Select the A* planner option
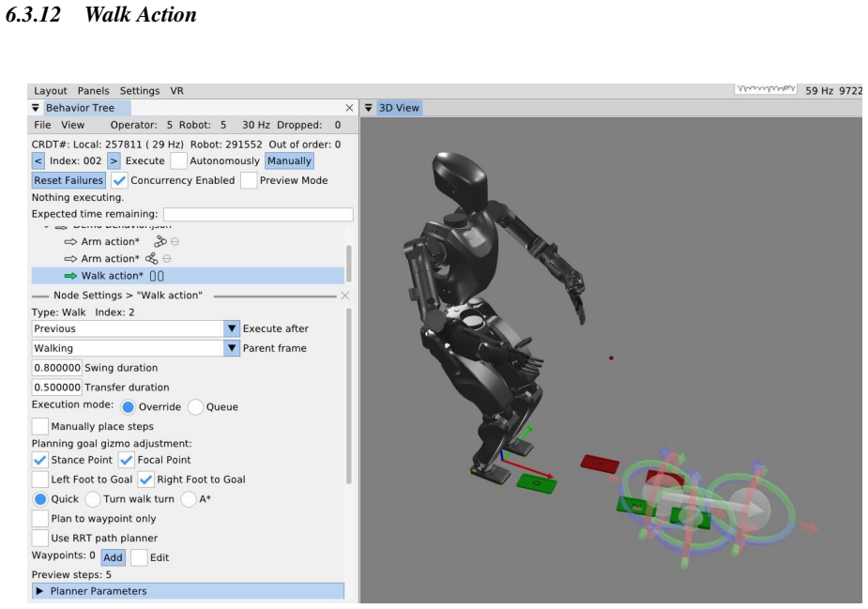The height and width of the screenshot is (609, 868). tap(189, 499)
